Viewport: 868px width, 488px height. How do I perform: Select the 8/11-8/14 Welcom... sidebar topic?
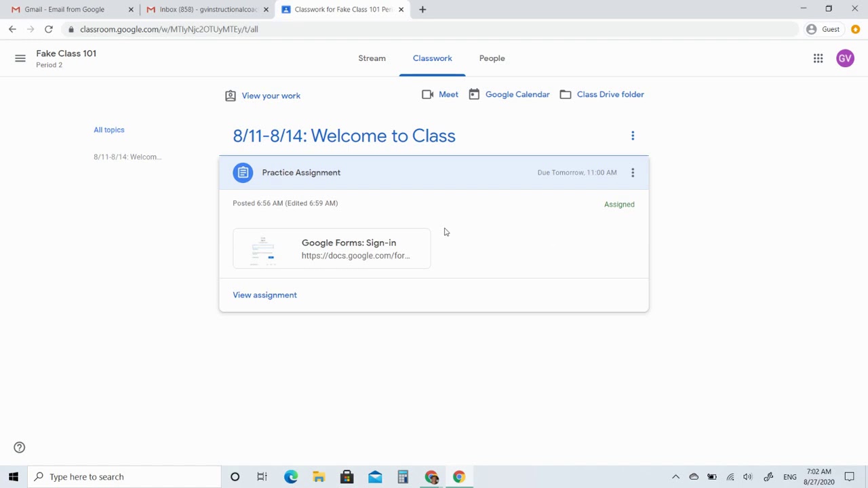click(127, 157)
